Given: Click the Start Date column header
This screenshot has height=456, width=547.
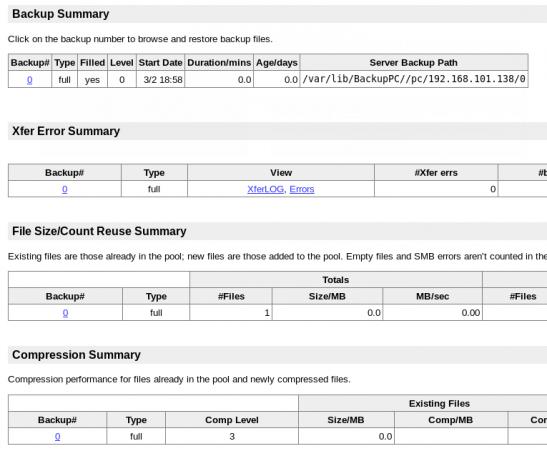Looking at the screenshot, I should coord(160,63).
